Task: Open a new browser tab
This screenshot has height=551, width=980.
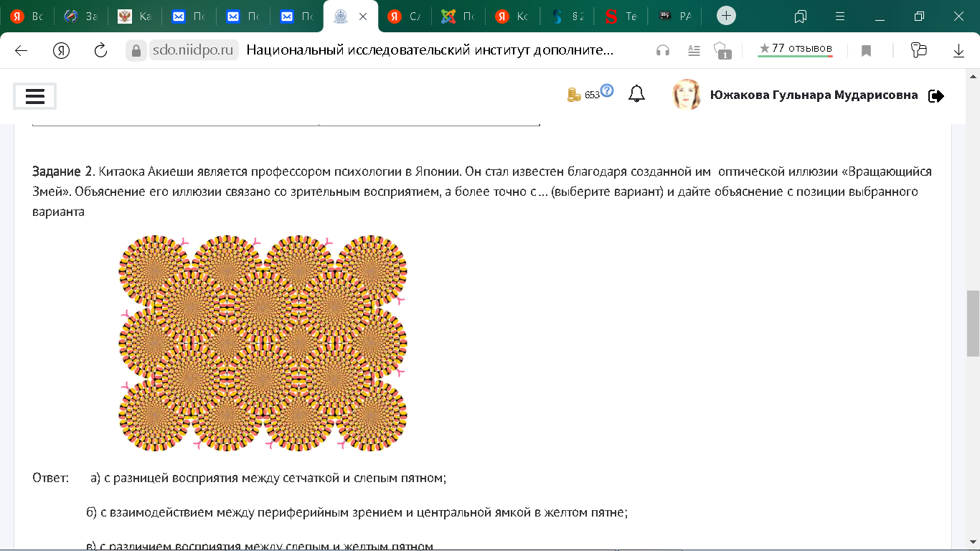Action: [x=727, y=16]
